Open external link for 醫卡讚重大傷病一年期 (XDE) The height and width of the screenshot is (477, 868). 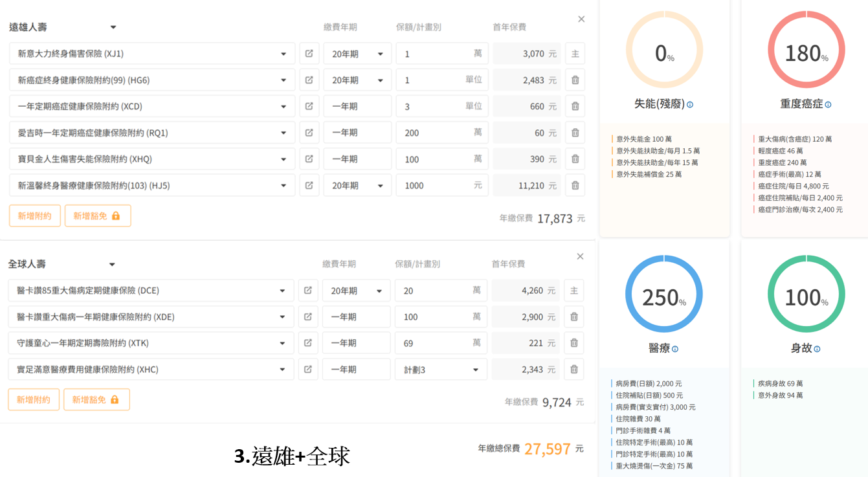click(x=308, y=317)
